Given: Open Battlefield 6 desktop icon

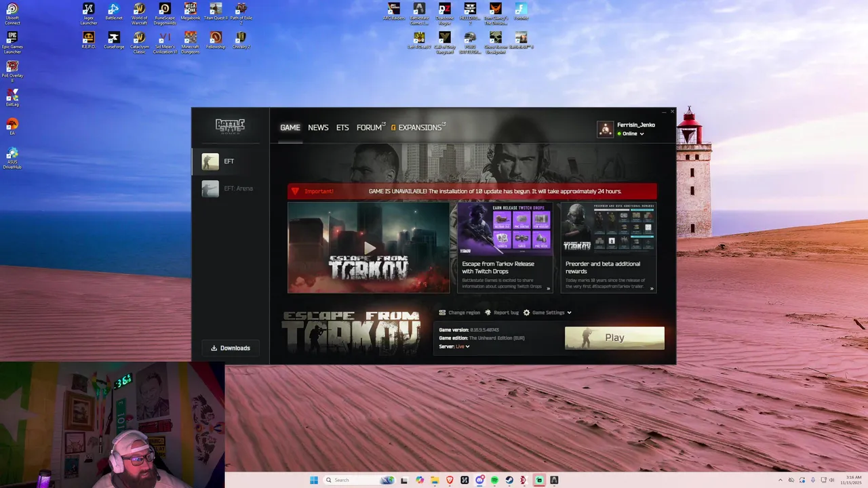Looking at the screenshot, I should [521, 40].
